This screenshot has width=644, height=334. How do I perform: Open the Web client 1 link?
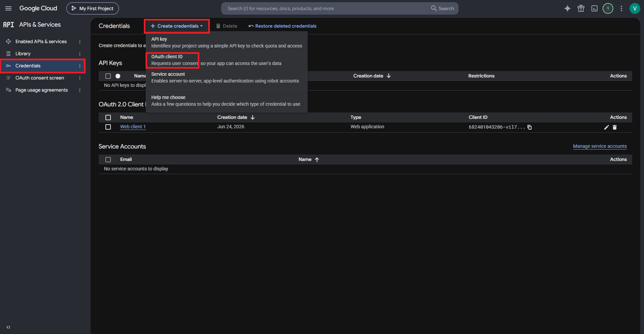[x=133, y=127]
